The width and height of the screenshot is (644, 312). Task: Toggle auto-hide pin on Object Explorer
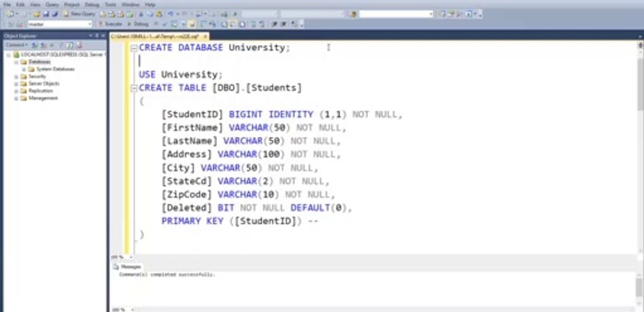[x=97, y=36]
